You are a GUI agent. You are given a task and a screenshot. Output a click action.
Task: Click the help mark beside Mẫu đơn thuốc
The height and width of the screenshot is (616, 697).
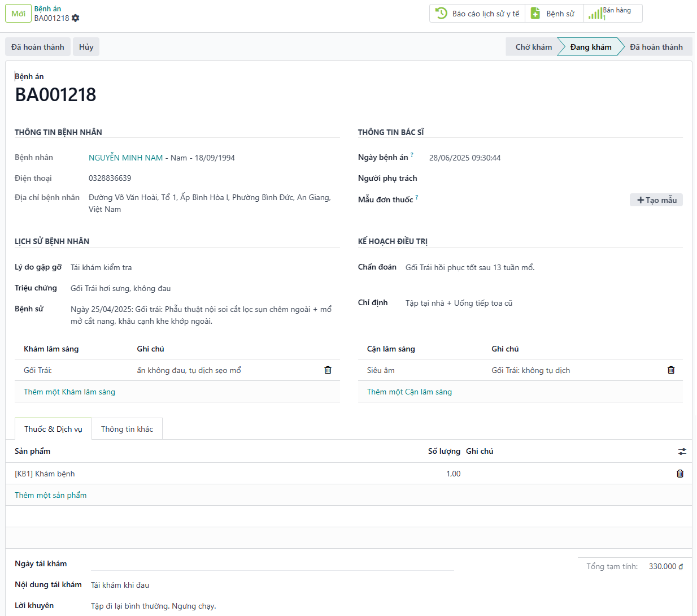(x=417, y=197)
